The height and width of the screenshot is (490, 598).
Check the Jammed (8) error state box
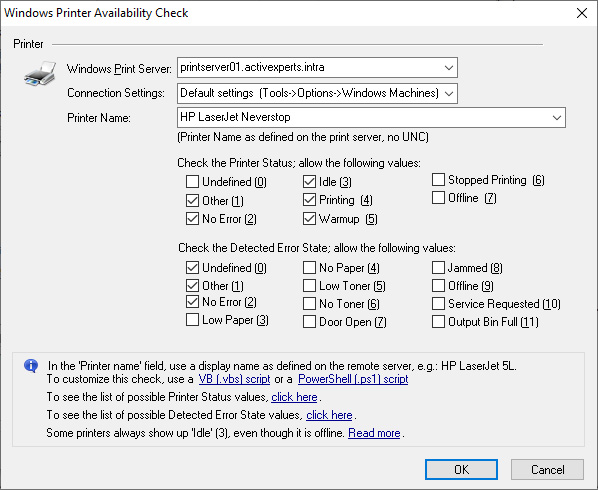(x=438, y=268)
